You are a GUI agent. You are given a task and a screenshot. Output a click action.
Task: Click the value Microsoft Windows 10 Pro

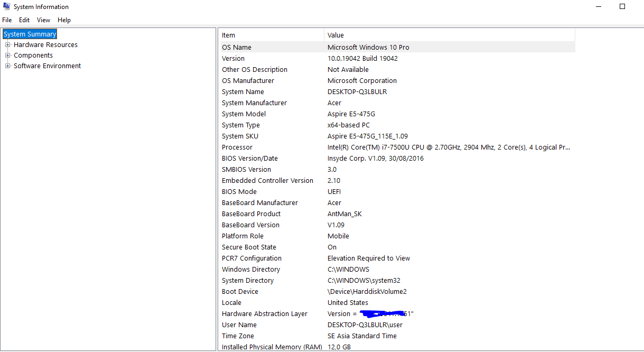(x=368, y=47)
